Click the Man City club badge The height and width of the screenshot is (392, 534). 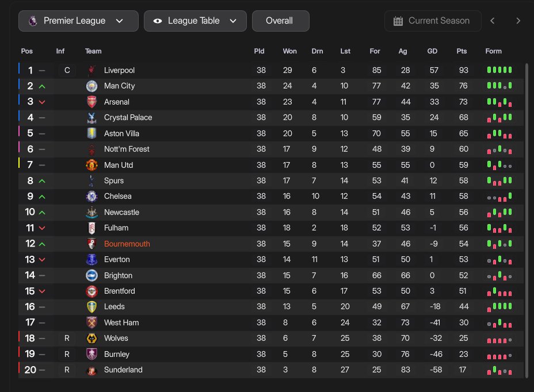coord(91,86)
